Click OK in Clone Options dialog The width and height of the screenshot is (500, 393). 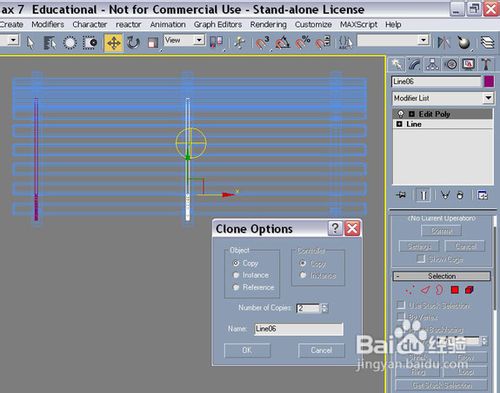click(x=247, y=350)
